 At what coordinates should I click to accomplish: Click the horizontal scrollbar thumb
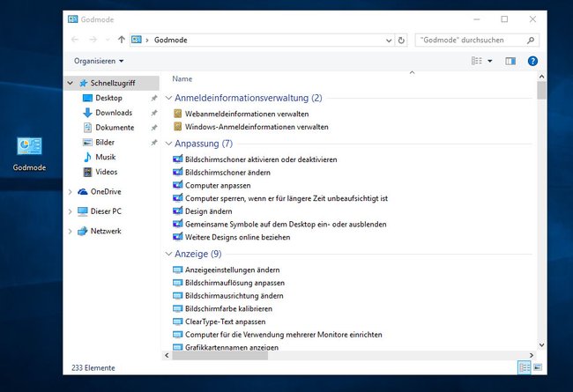(220, 355)
